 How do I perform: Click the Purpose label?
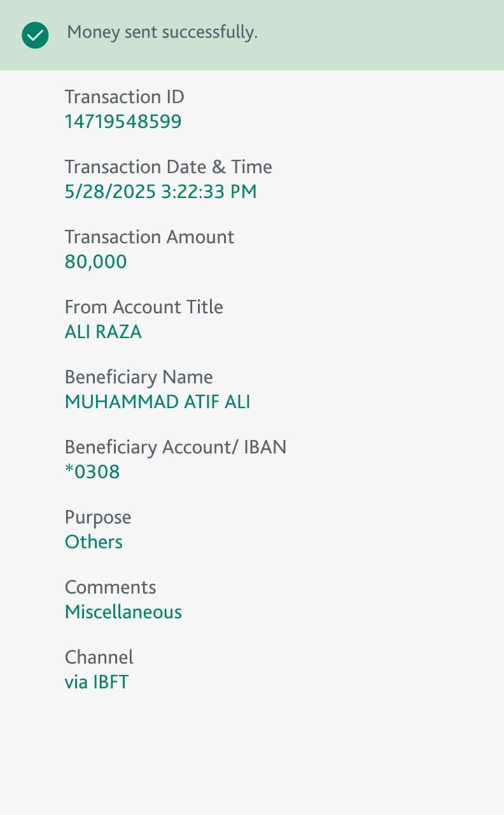coord(98,517)
